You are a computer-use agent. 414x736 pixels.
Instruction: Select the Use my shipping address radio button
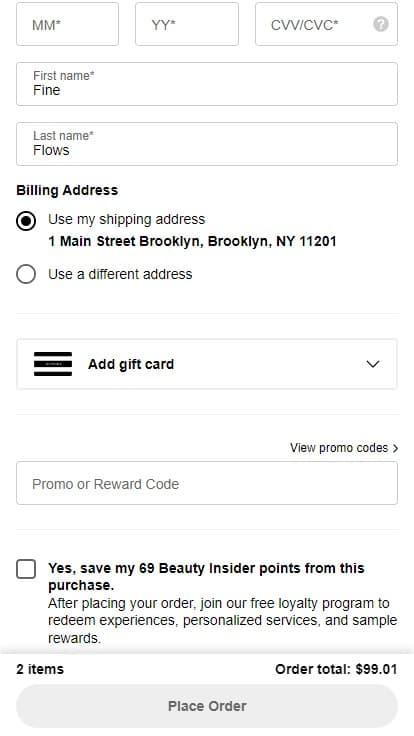click(26, 221)
